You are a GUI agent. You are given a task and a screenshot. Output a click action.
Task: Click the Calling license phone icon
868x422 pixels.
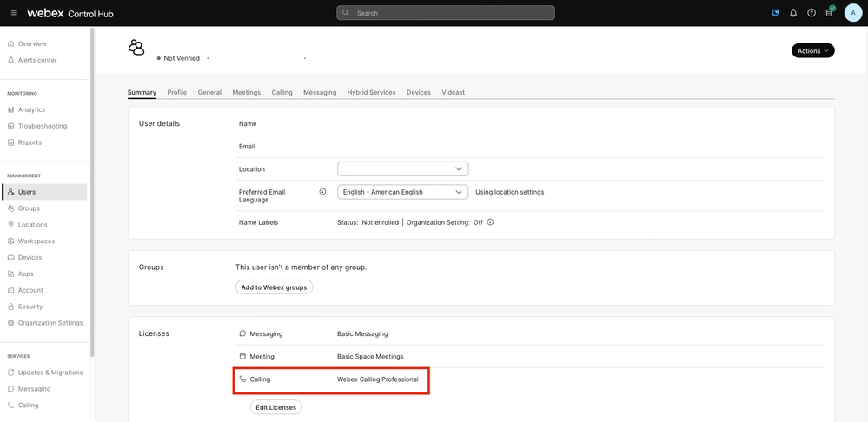point(242,379)
